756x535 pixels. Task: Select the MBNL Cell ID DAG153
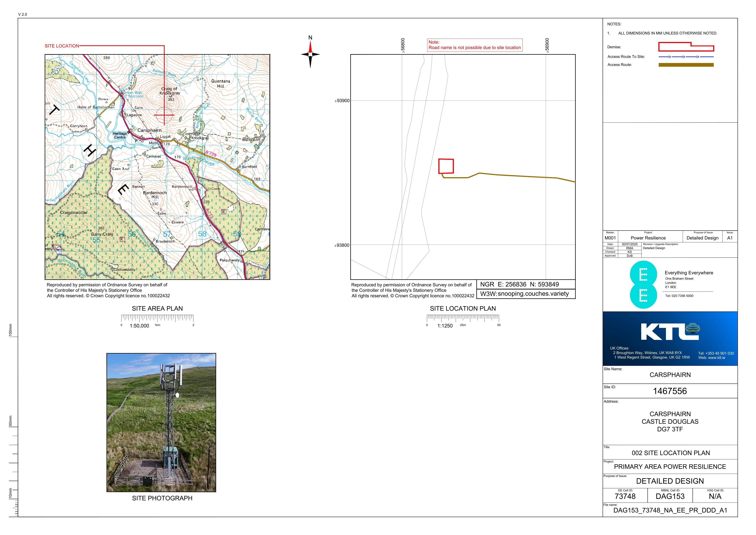(x=670, y=496)
